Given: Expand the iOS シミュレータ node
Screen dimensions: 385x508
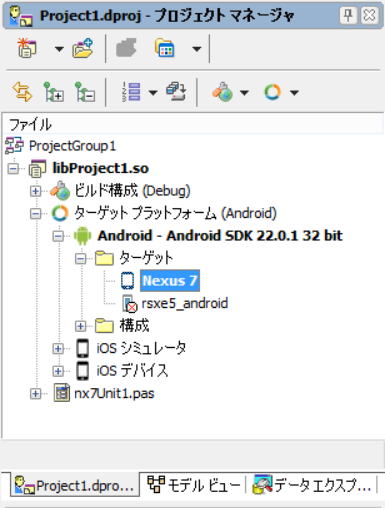Looking at the screenshot, I should click(58, 349).
